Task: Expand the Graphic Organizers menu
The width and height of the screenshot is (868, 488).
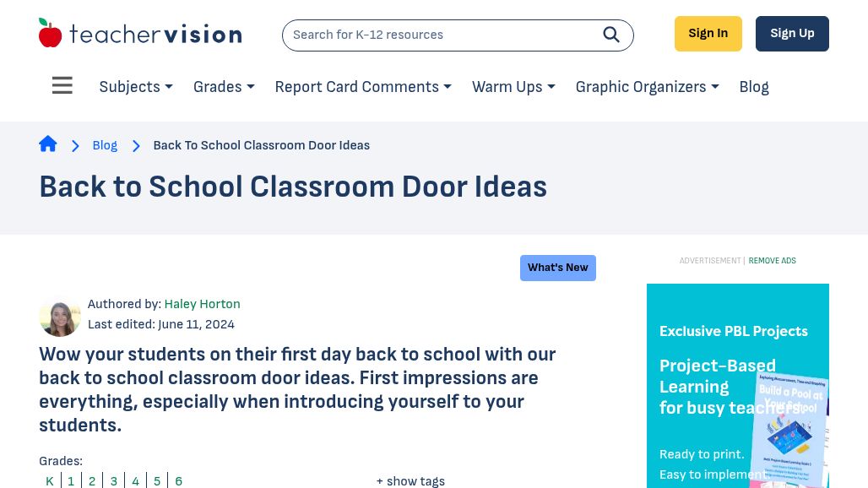Action: point(647,87)
